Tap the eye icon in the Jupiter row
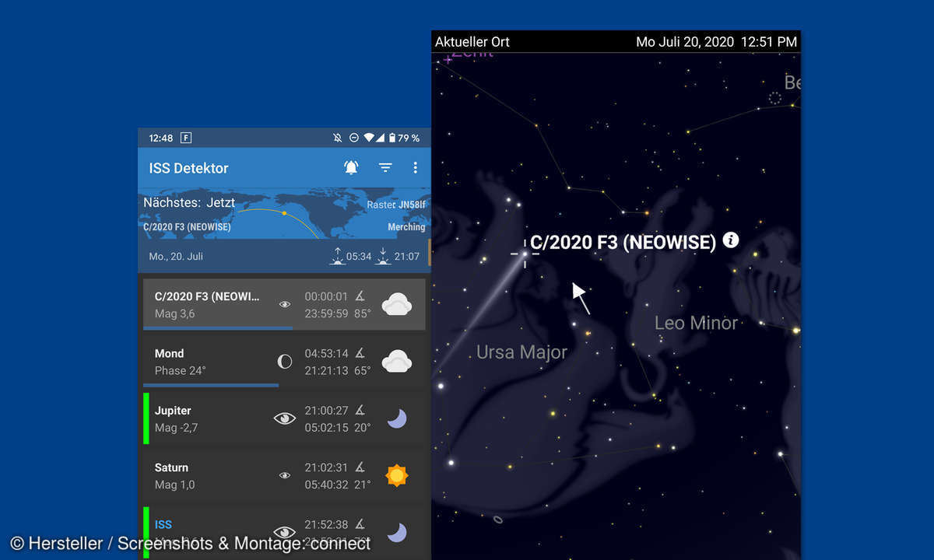This screenshot has width=934, height=560. (285, 418)
